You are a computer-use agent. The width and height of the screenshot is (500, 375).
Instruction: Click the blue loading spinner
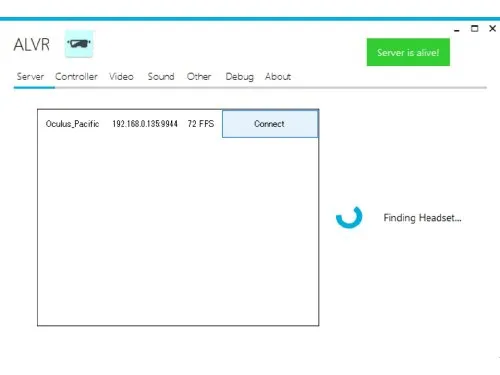tap(349, 217)
